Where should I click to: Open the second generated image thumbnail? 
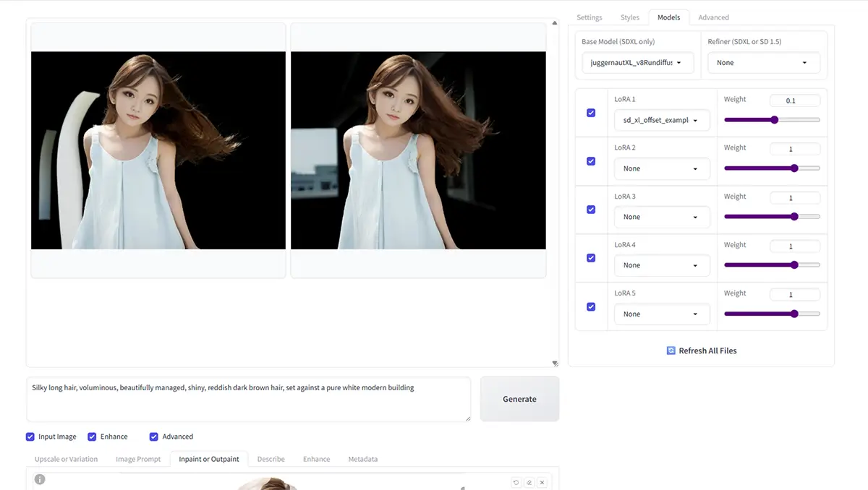tap(418, 150)
